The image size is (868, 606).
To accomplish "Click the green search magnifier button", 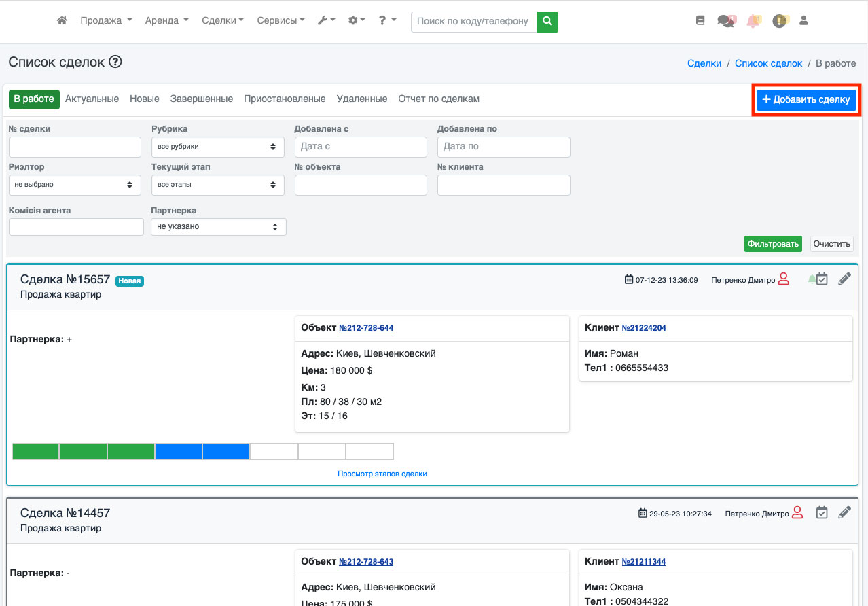I will (547, 21).
